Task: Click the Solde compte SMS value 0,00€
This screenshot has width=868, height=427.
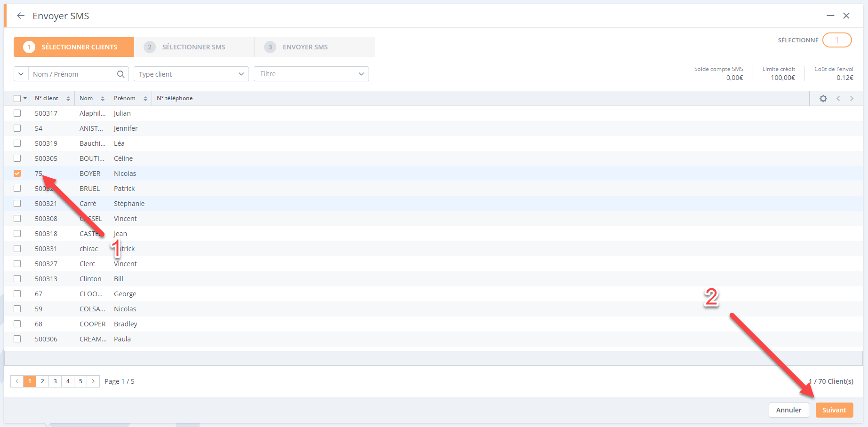Action: click(734, 78)
